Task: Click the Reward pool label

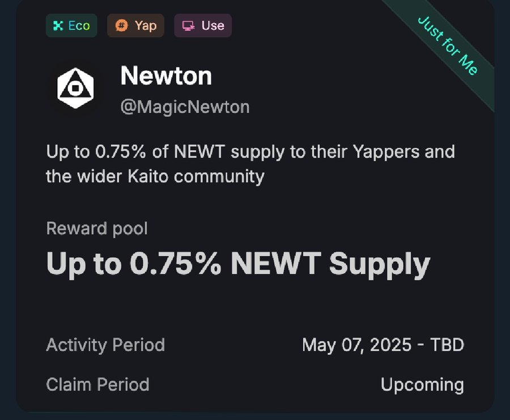Action: (x=97, y=228)
